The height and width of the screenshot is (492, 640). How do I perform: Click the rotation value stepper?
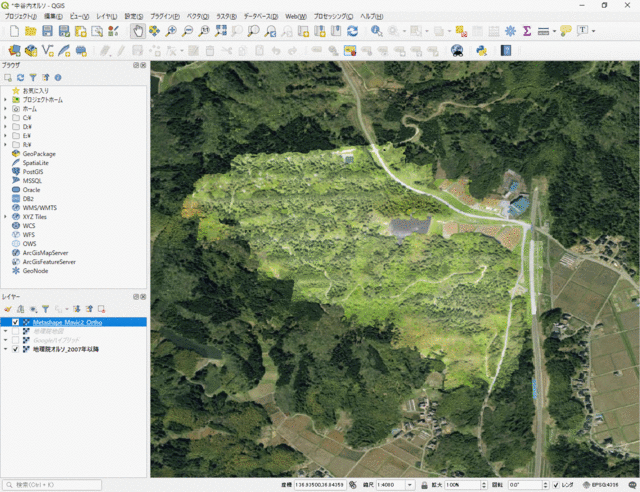click(545, 485)
